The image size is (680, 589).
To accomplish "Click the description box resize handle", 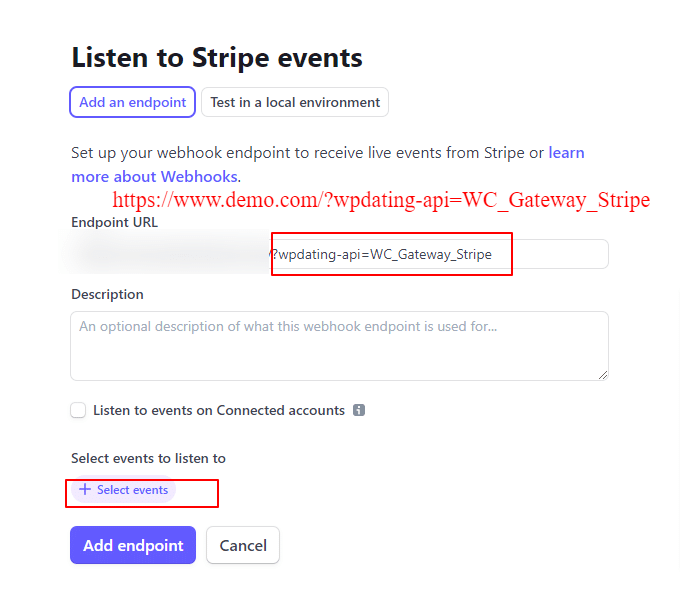I will (x=603, y=375).
